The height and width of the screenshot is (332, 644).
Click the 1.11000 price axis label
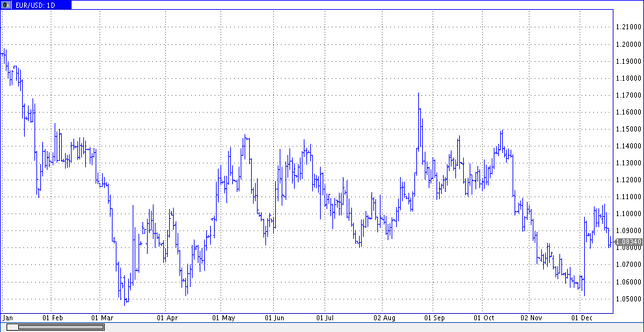coord(629,197)
